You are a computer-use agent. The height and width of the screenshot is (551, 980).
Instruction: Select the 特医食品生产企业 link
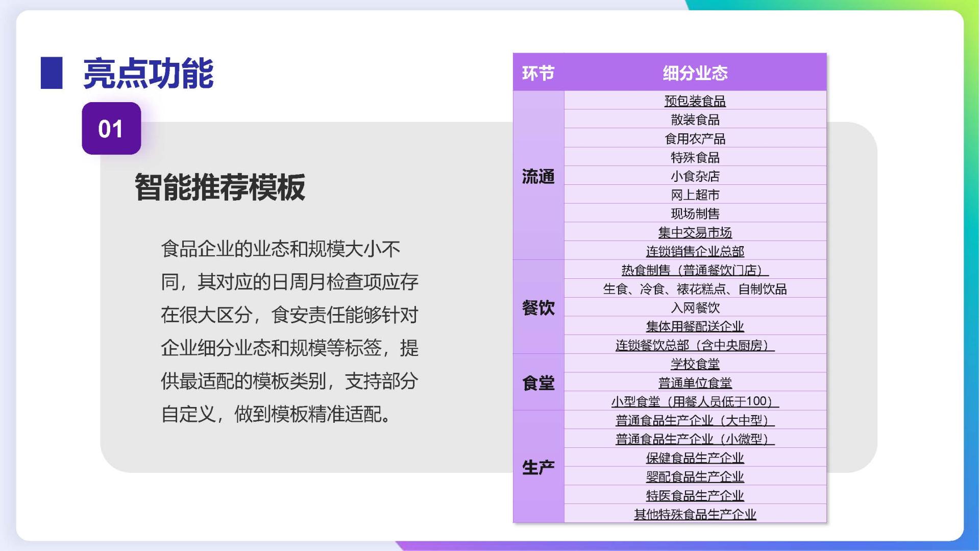click(695, 495)
